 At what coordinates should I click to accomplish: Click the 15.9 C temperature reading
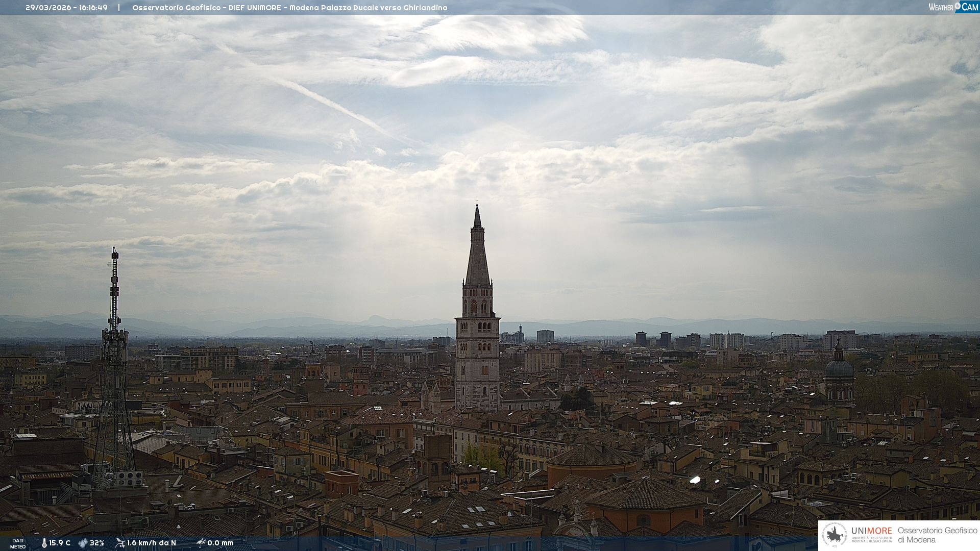tap(60, 543)
